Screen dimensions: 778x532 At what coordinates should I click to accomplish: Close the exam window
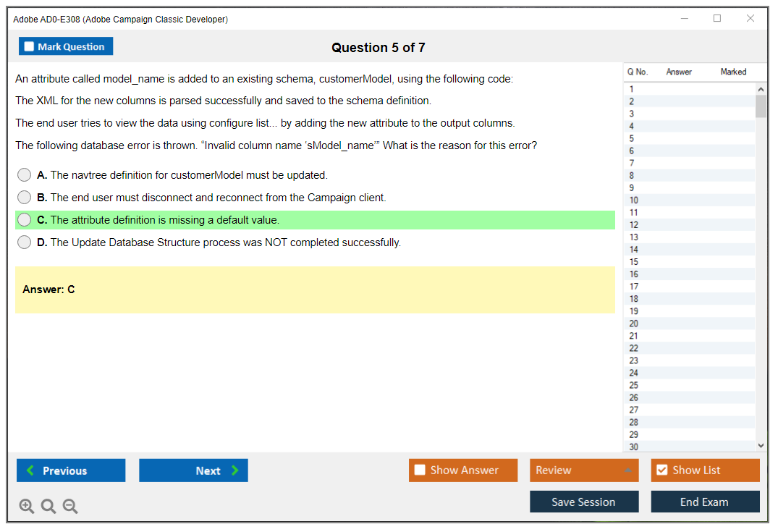click(750, 19)
